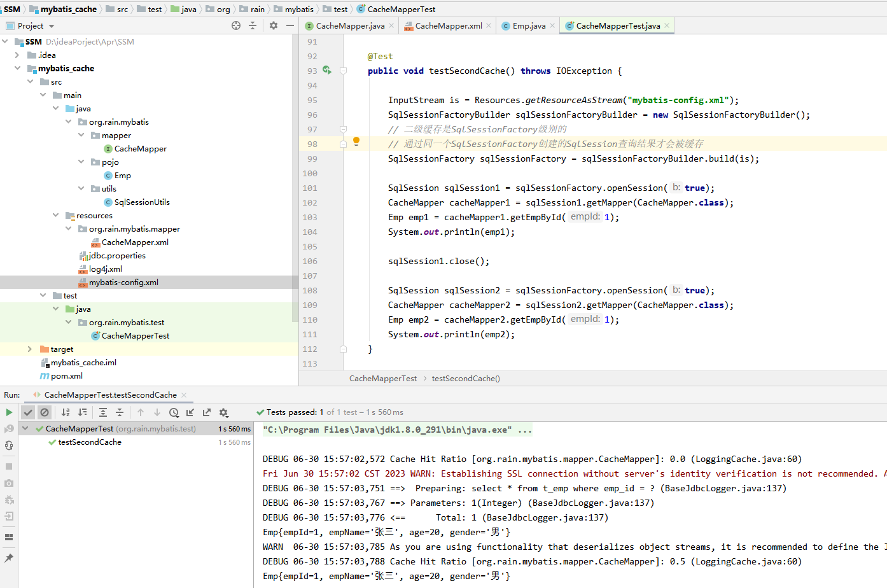Toggle show ignored tests button

point(45,412)
